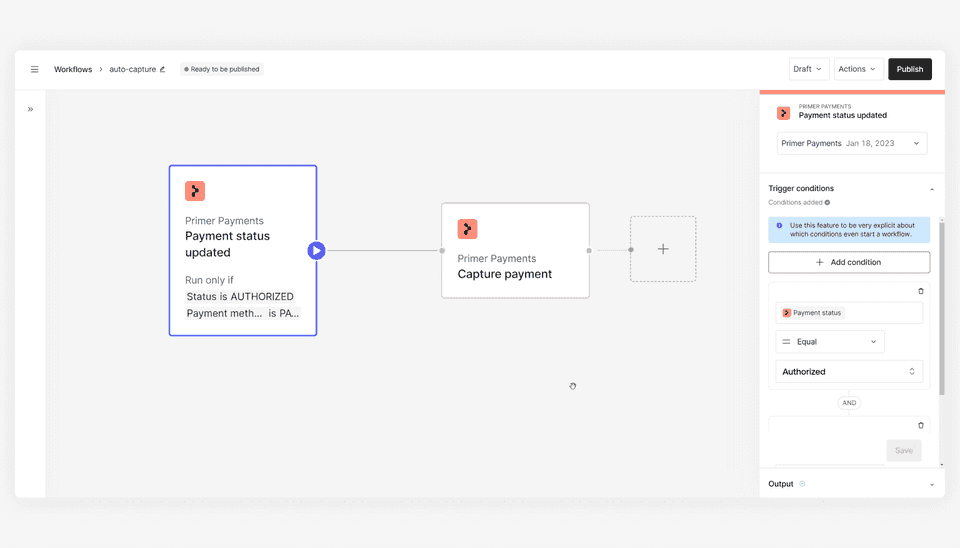
Task: Publish the workflow
Action: pyautogui.click(x=910, y=69)
